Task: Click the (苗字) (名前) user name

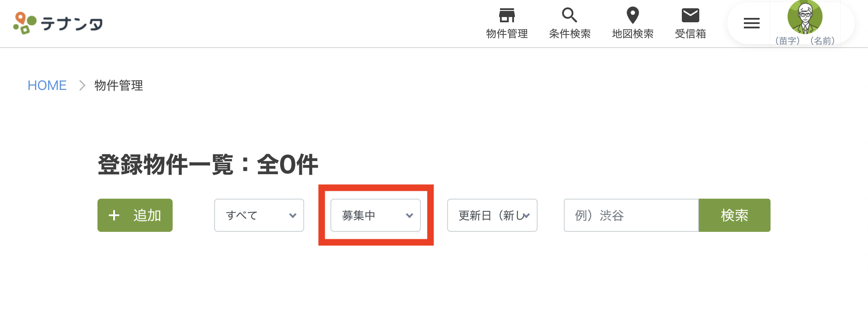Action: [x=805, y=41]
